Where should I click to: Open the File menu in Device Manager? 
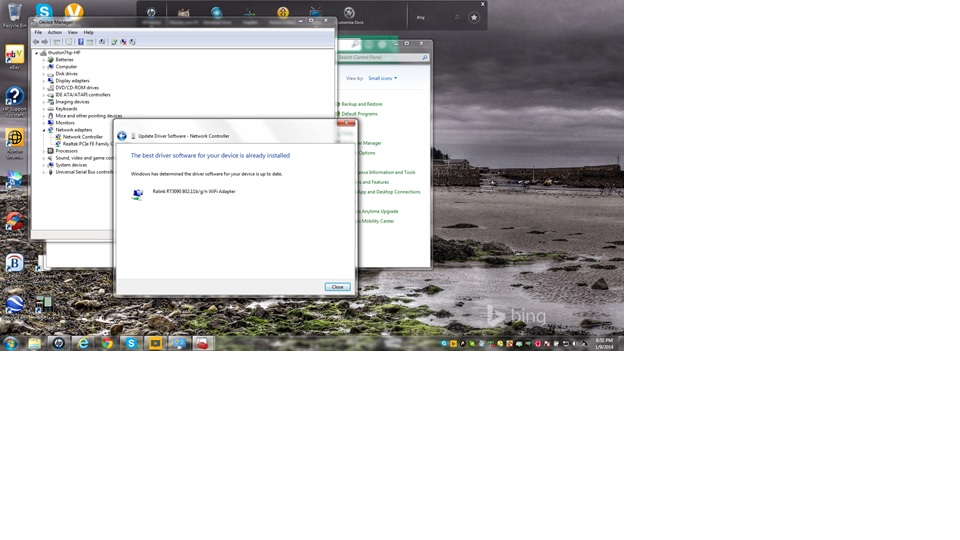pyautogui.click(x=38, y=32)
